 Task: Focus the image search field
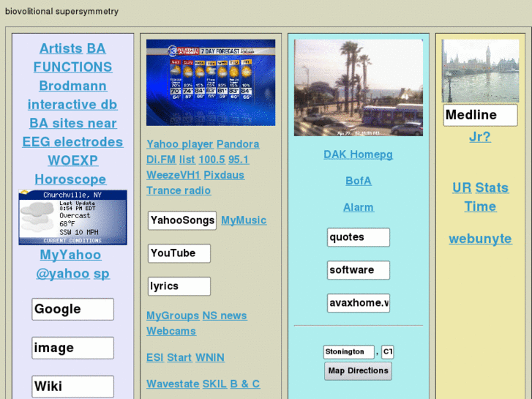pyautogui.click(x=73, y=348)
